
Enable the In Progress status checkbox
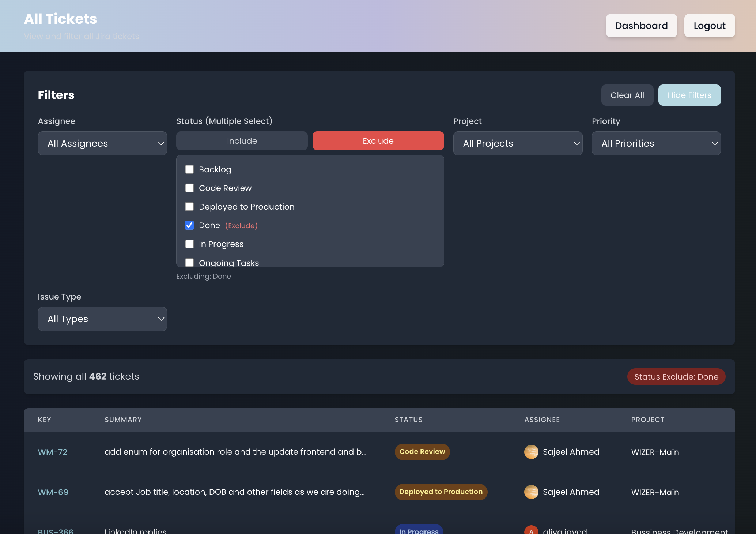pyautogui.click(x=189, y=244)
